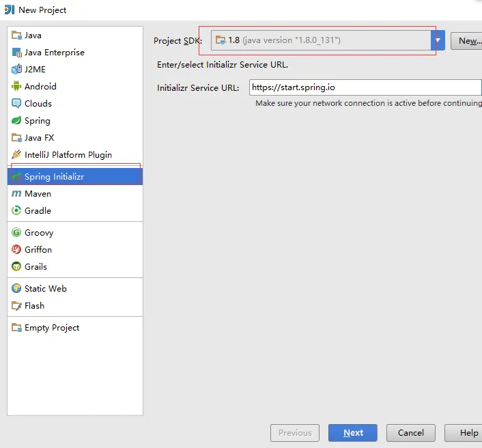Click the Spring leaf icon
This screenshot has width=482, height=448.
[x=16, y=120]
